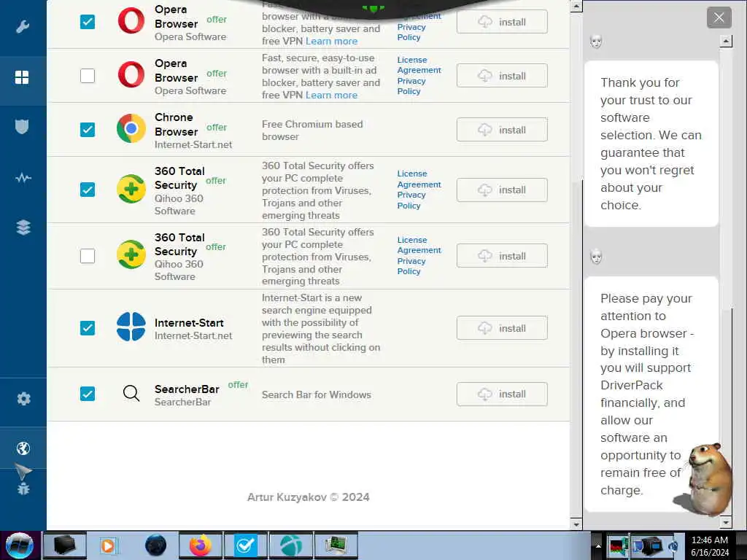Open the settings gear in sidebar
Image resolution: width=747 pixels, height=560 pixels.
[x=23, y=399]
